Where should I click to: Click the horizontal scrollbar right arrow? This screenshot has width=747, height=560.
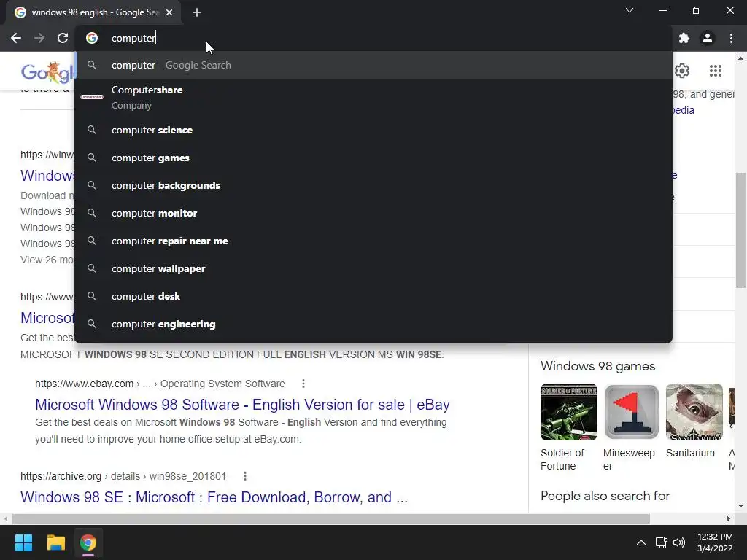point(729,518)
